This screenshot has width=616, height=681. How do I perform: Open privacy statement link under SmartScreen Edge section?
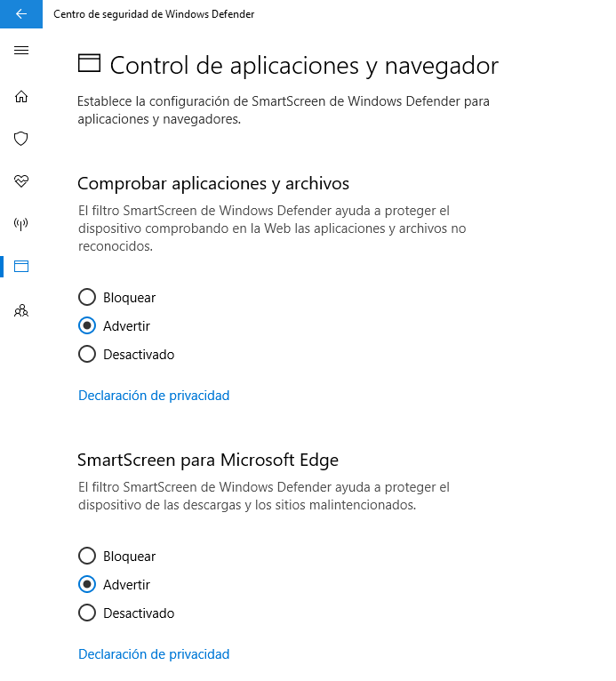pos(154,654)
